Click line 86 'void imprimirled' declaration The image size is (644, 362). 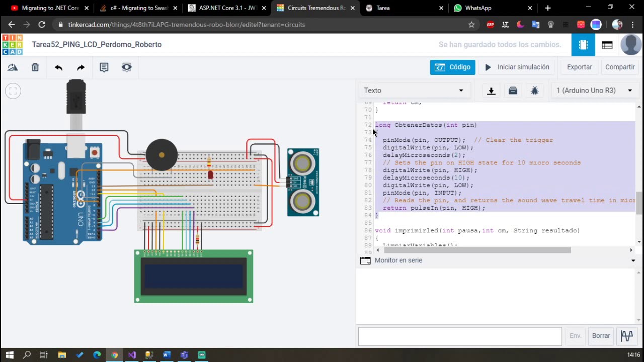[x=477, y=231]
